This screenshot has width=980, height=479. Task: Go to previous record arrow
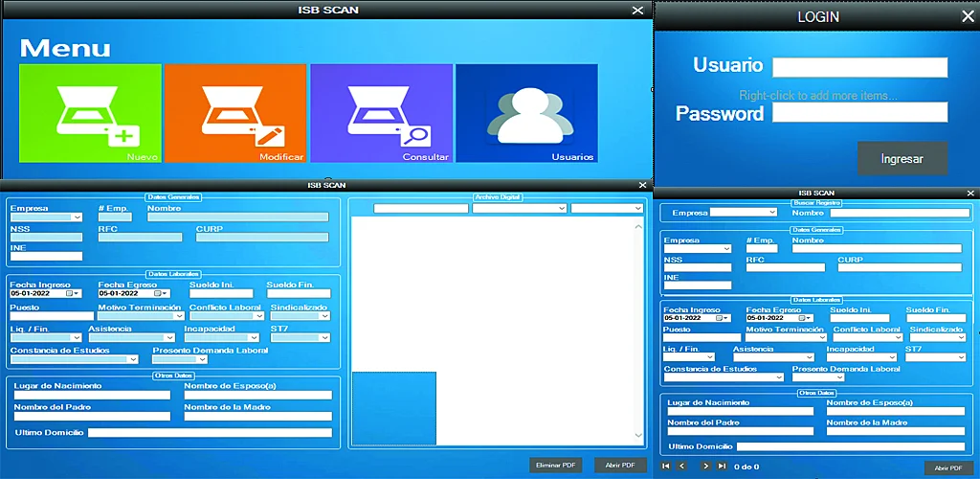(x=681, y=467)
